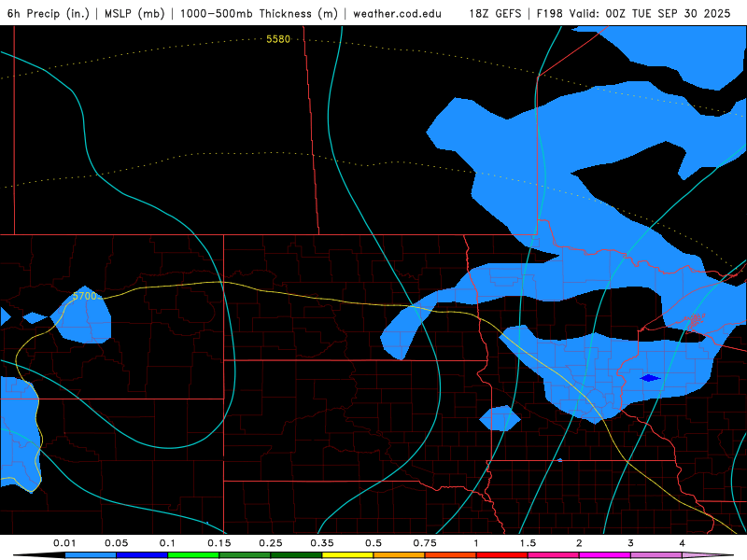Select the medium green 0.15–0.25 legend swatch

(245, 555)
